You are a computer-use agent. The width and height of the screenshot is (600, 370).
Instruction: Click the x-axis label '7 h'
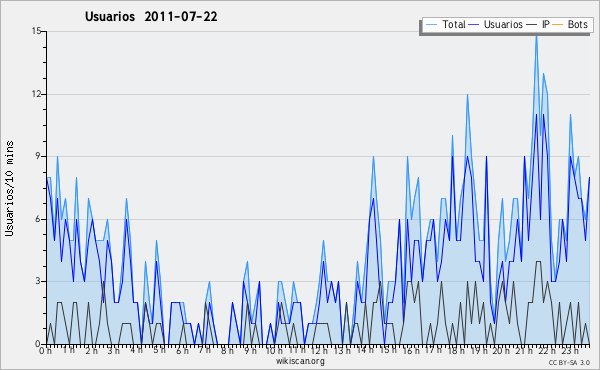[x=204, y=350]
